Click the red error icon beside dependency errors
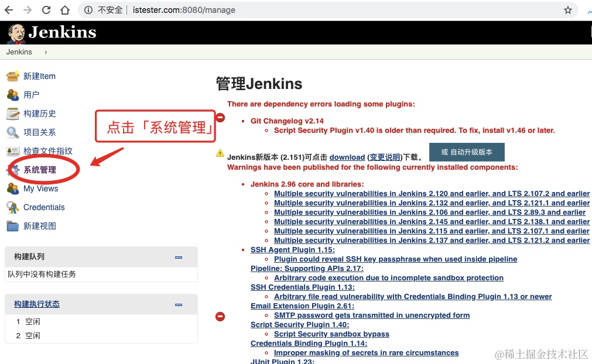Viewport: 592px width, 364px height. coord(220,118)
